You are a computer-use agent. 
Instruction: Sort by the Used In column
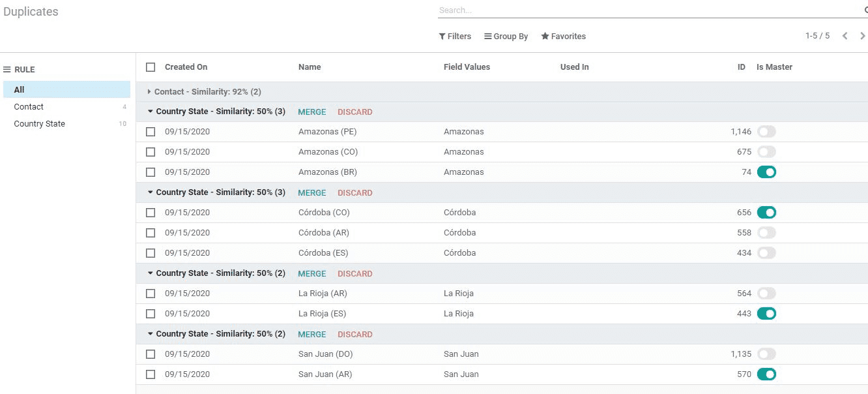tap(575, 67)
